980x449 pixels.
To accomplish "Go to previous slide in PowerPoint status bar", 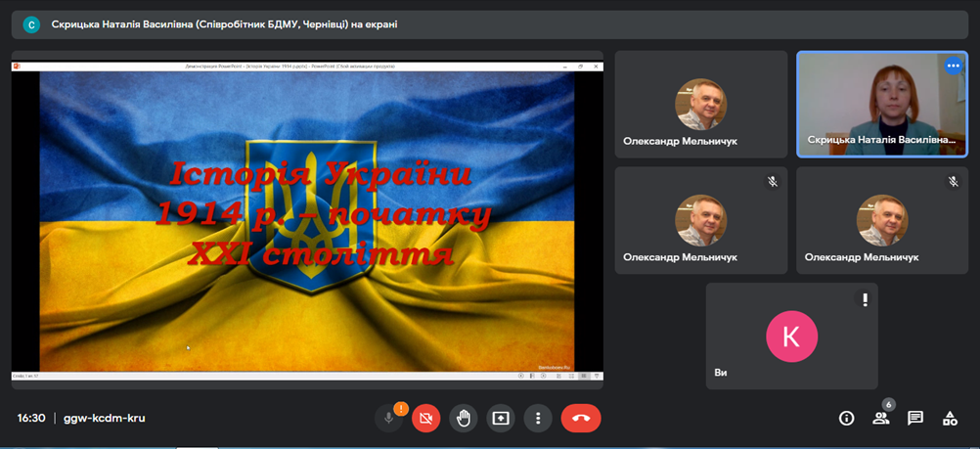I will 520,376.
